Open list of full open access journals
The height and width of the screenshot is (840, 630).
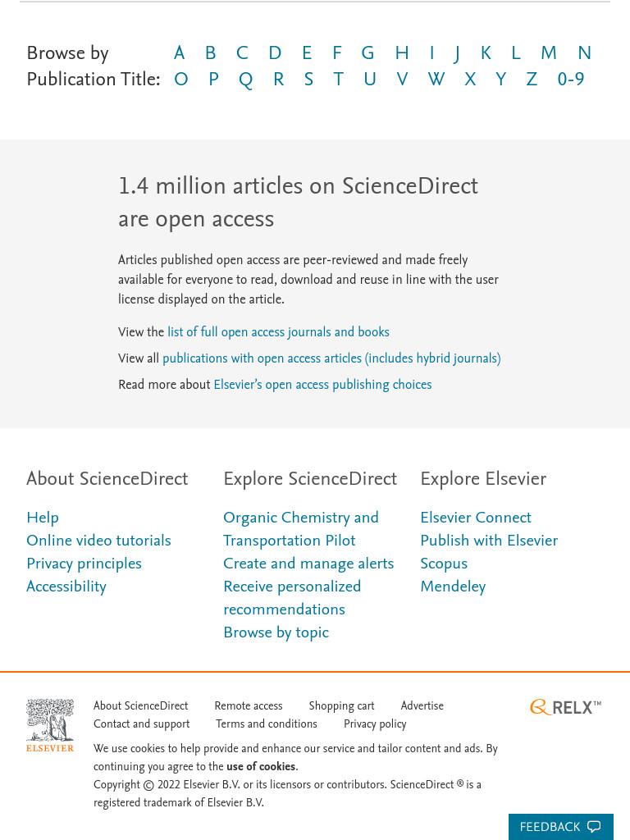(x=278, y=331)
